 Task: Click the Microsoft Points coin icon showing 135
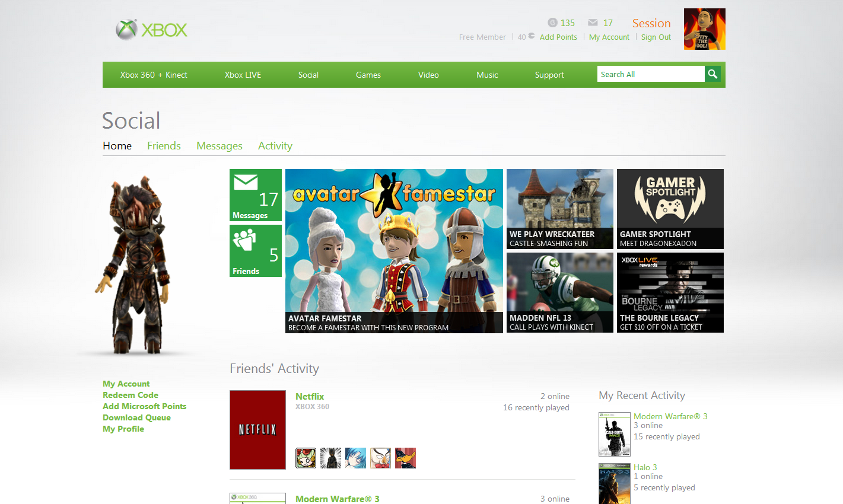[x=552, y=23]
